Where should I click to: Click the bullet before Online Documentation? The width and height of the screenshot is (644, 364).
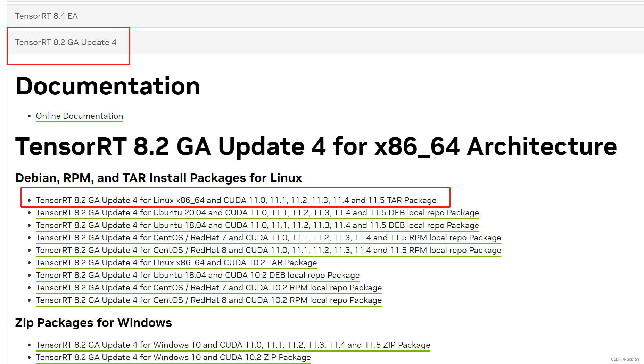pyautogui.click(x=29, y=116)
